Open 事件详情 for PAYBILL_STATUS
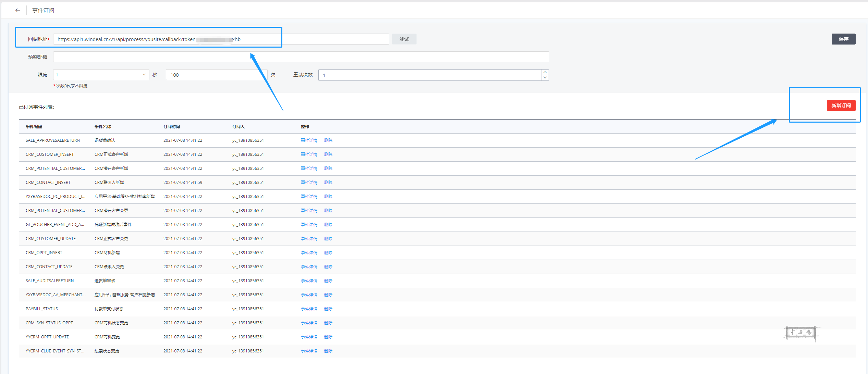This screenshot has width=868, height=374. 309,309
